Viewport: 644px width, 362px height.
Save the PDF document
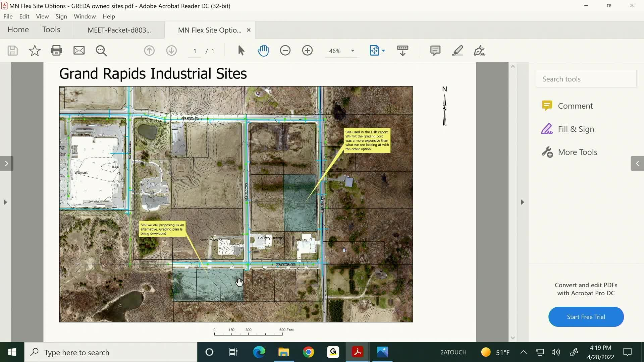[12, 51]
